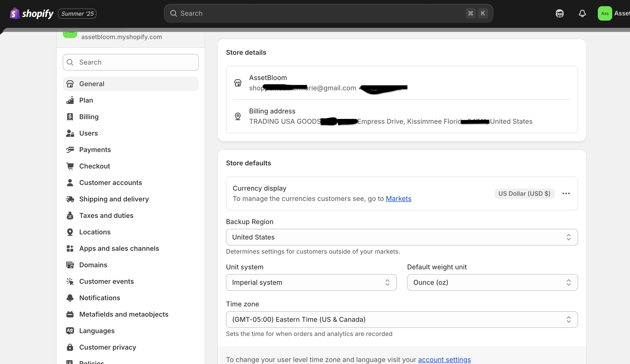This screenshot has width=630, height=364.
Task: Open the Sidekick assistant icon
Action: (559, 13)
